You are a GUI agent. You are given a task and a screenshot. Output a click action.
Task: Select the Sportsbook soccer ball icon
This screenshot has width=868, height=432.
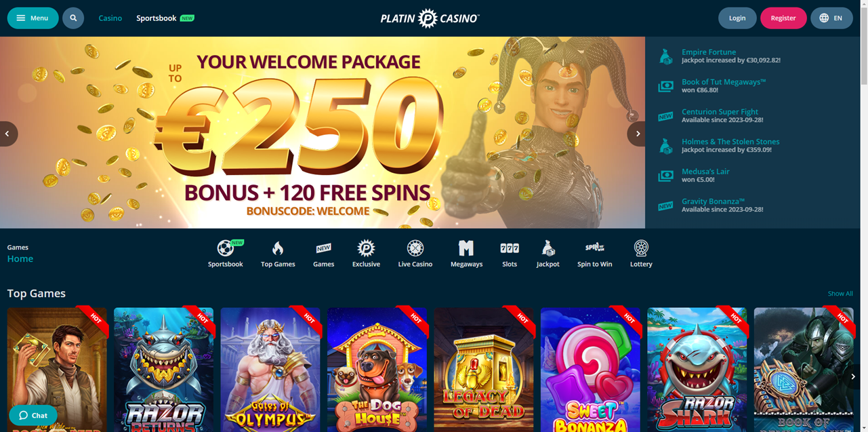(x=226, y=248)
